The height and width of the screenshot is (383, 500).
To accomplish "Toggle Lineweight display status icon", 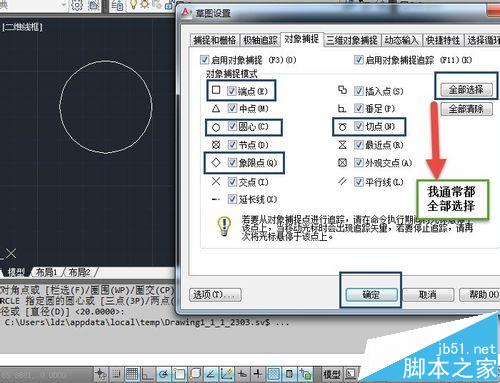I will [x=258, y=374].
